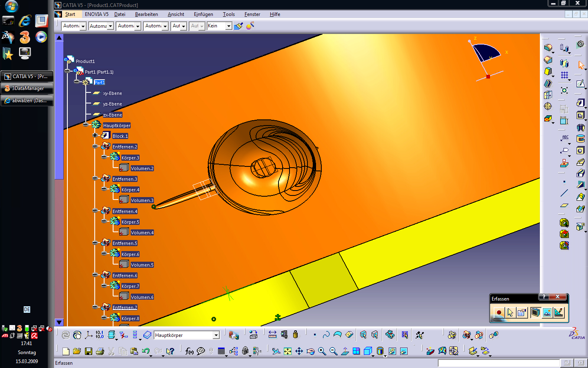This screenshot has width=588, height=368.
Task: Open a file with the folder icon
Action: (x=77, y=351)
